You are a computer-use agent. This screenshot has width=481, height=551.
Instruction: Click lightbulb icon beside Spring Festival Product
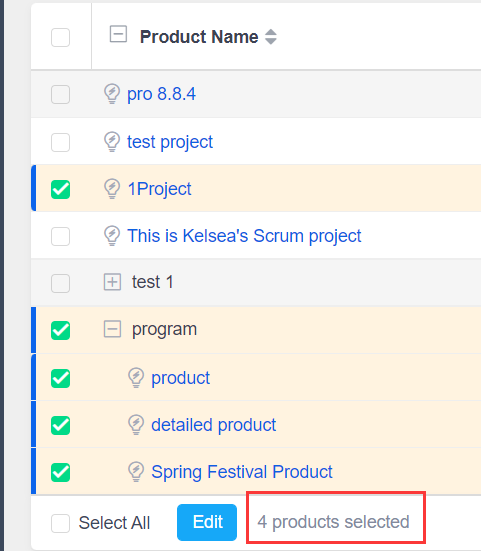136,472
